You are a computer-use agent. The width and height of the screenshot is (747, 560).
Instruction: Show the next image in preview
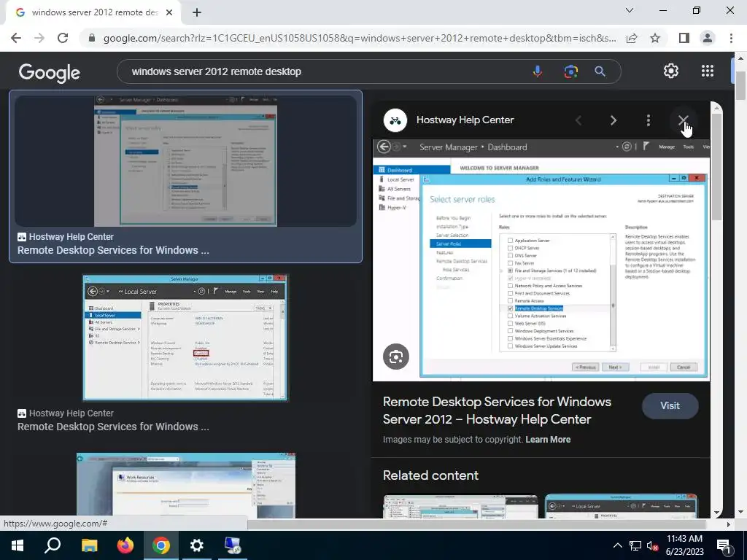[614, 120]
